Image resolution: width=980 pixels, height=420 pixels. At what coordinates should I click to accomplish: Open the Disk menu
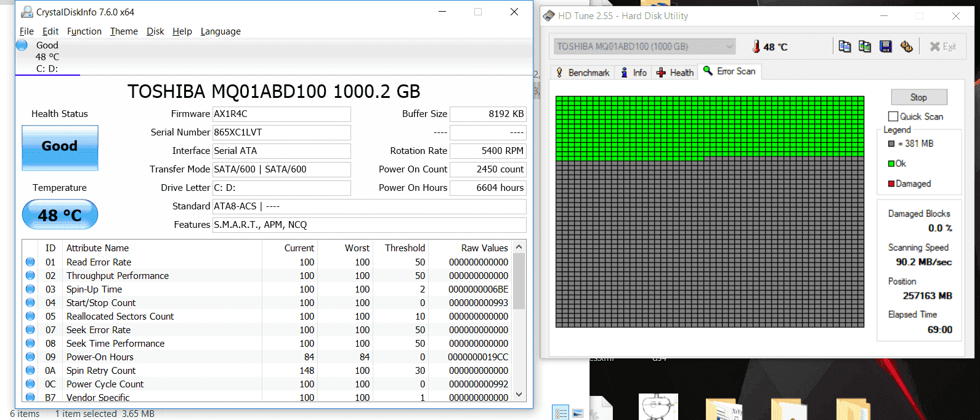(155, 31)
